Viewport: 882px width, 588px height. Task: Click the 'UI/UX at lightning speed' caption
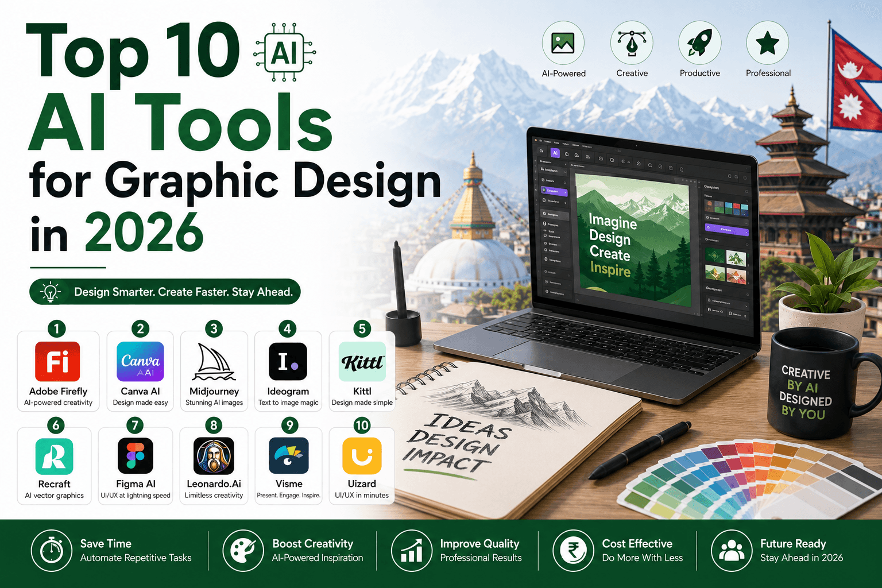coord(136,496)
